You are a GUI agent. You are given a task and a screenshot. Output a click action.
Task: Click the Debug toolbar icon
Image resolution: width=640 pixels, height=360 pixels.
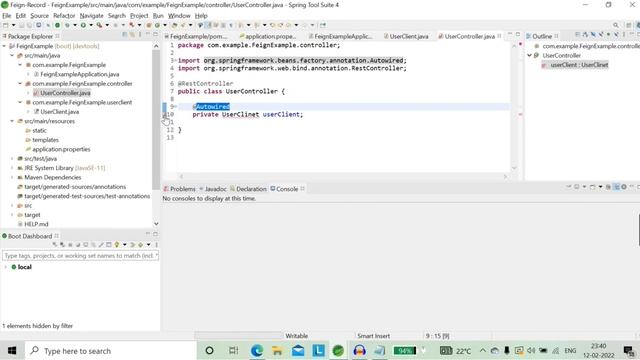coord(67,25)
